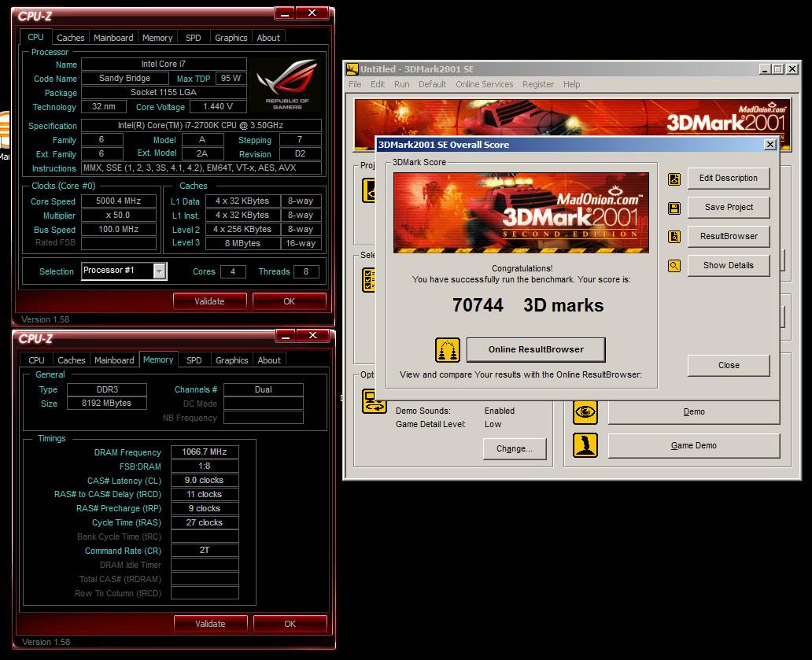Switch to Graphics tab in bottom CPU-Z window
Viewport: 812px width, 660px height.
[232, 360]
